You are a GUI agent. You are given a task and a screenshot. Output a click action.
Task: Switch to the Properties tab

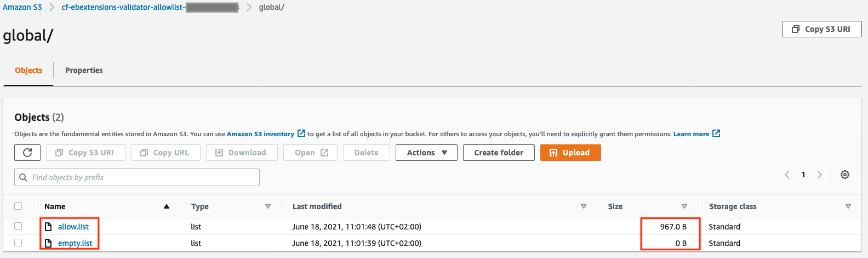pyautogui.click(x=84, y=70)
